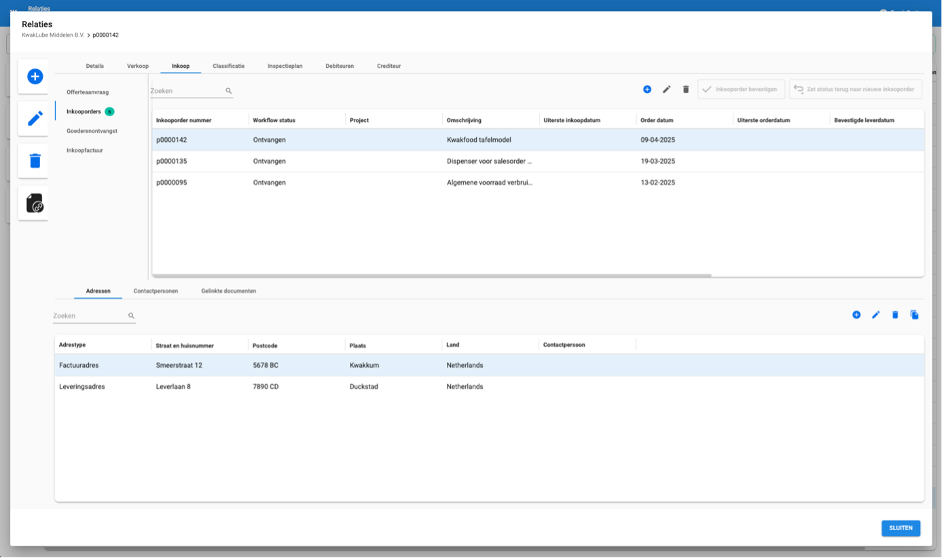Sort by Inkooporder nummer column header

pos(184,121)
